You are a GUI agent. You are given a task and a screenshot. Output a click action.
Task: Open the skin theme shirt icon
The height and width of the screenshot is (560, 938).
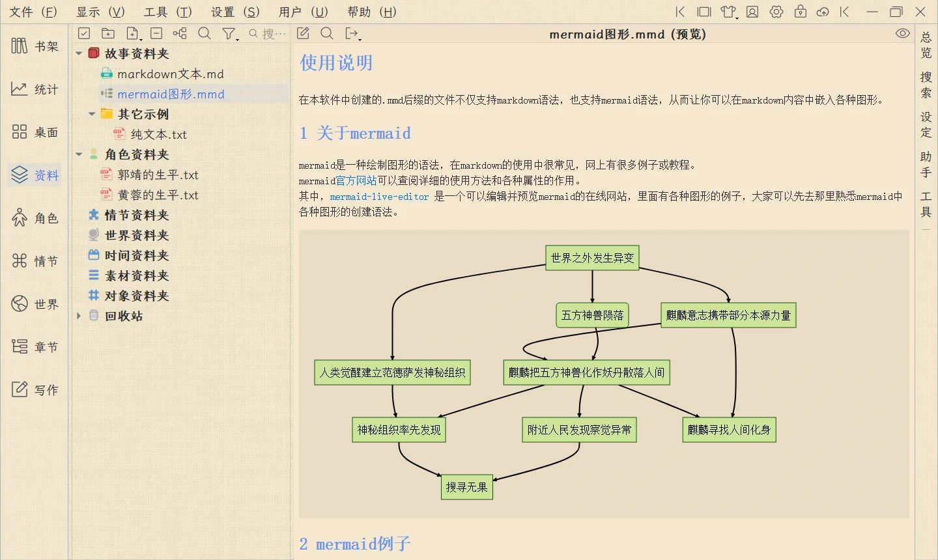728,12
